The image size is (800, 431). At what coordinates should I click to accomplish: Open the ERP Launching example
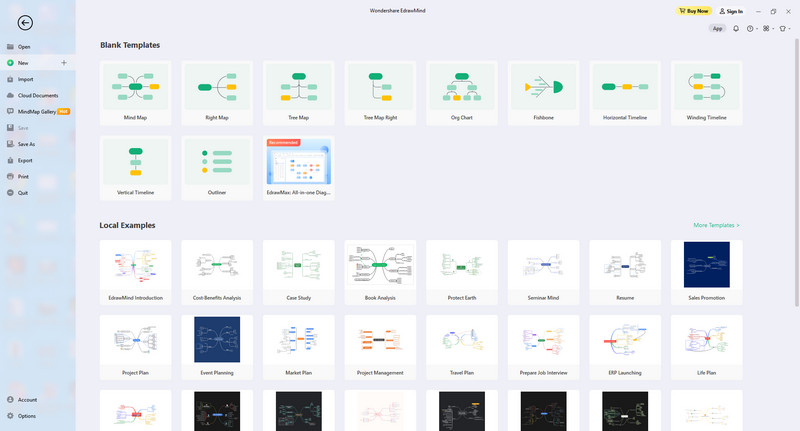click(x=625, y=347)
